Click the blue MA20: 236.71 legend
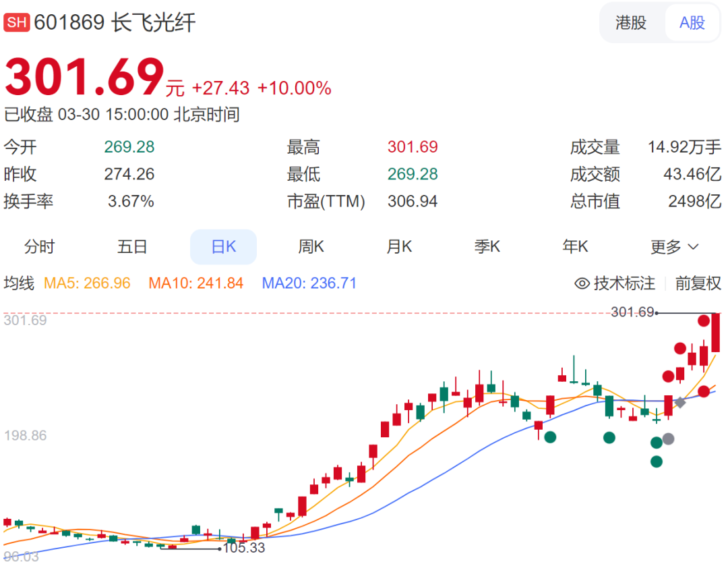728x562 pixels. click(x=309, y=283)
